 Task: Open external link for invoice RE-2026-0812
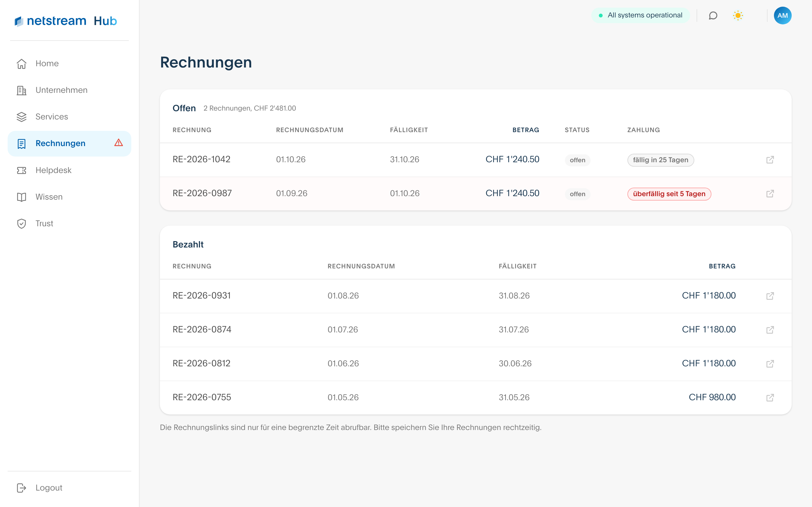coord(770,363)
